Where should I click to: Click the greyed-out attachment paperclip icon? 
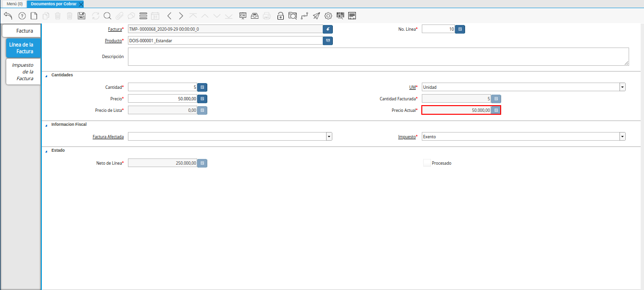(x=119, y=16)
